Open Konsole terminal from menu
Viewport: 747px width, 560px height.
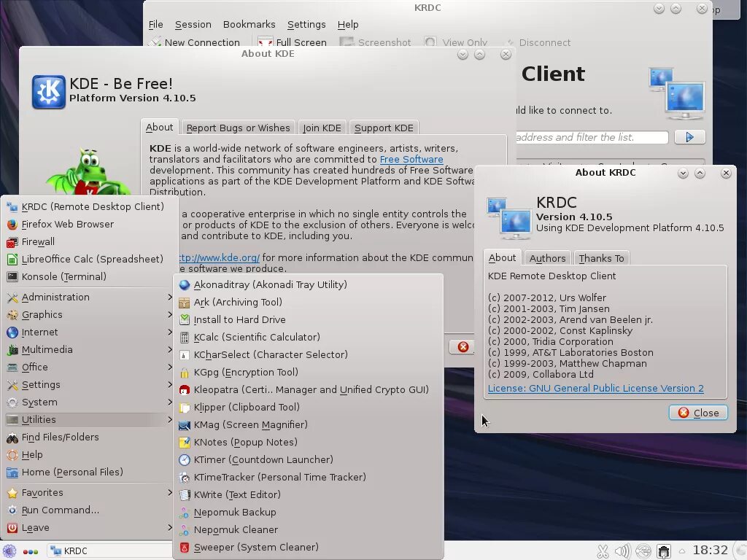[89, 276]
